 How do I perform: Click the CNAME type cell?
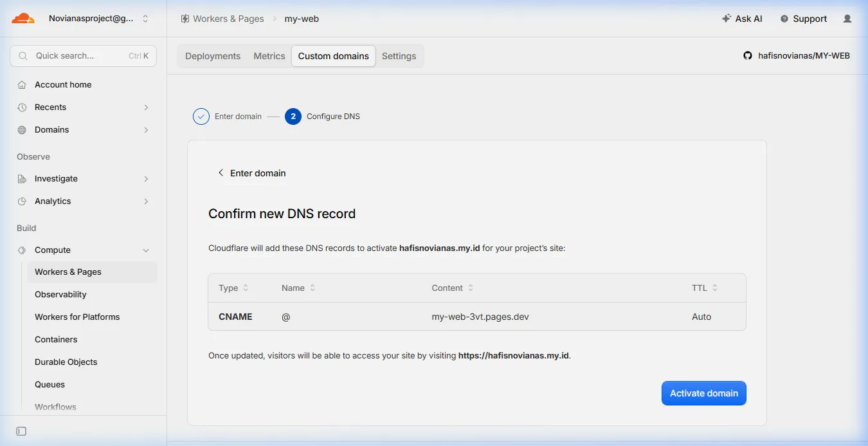235,317
